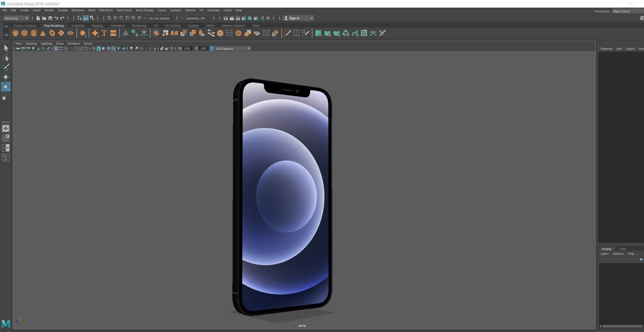644x332 pixels.
Task: Open the shelf tab selector menu
Action: 6,26
